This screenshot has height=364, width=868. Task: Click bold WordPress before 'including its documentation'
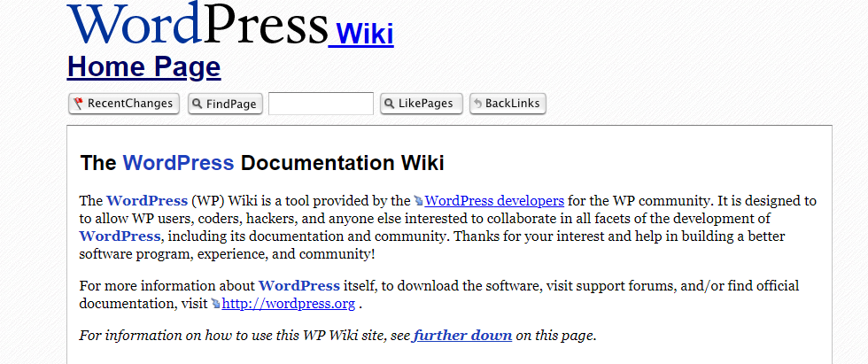(x=120, y=236)
